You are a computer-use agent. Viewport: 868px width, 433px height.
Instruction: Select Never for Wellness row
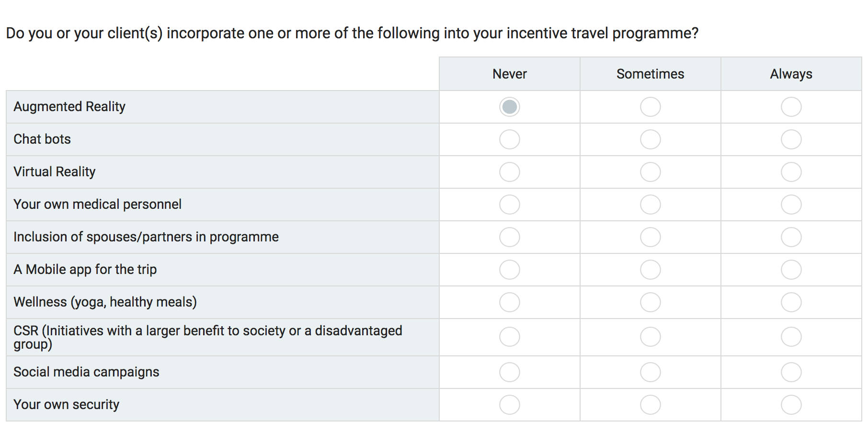click(509, 302)
